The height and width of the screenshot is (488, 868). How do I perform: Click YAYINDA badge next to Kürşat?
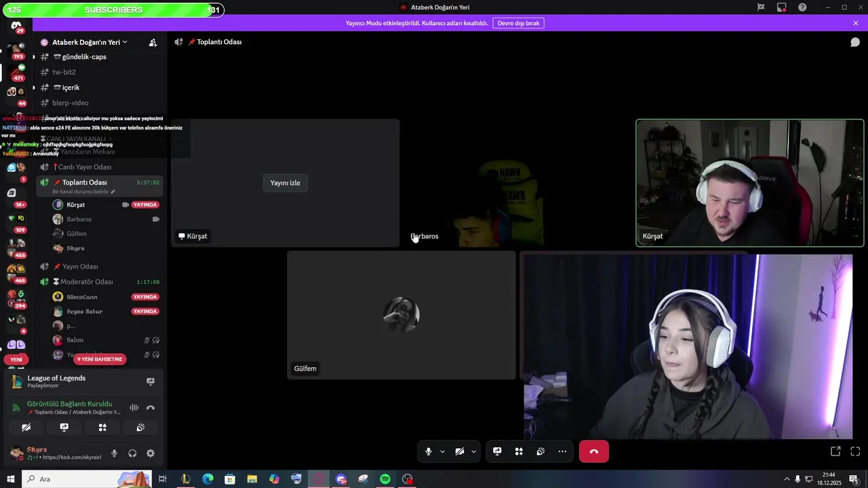pyautogui.click(x=145, y=205)
